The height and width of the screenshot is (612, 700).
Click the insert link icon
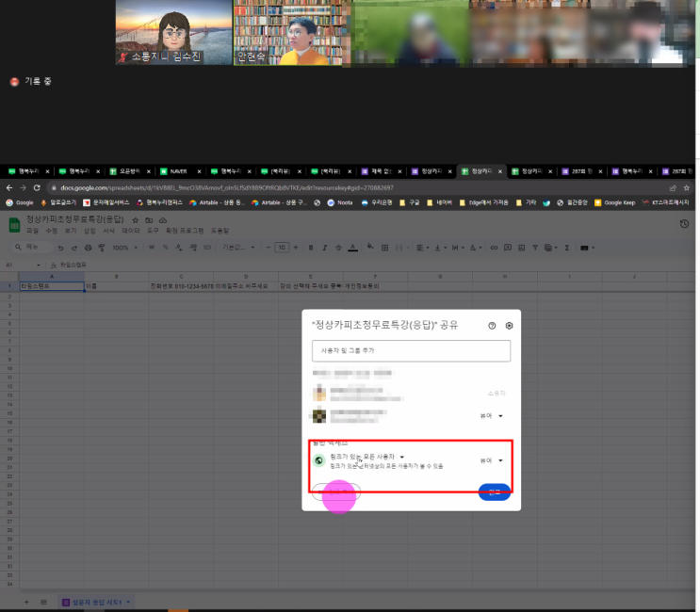tap(494, 248)
